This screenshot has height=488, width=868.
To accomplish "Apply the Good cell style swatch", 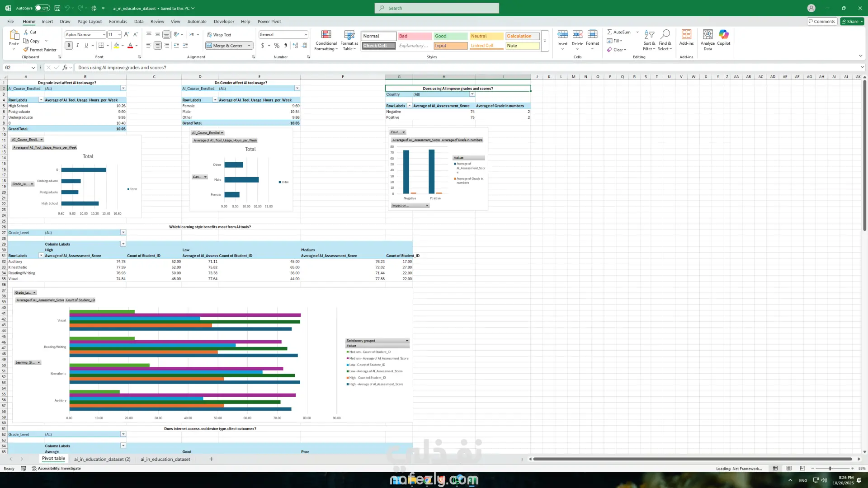I will tap(450, 36).
